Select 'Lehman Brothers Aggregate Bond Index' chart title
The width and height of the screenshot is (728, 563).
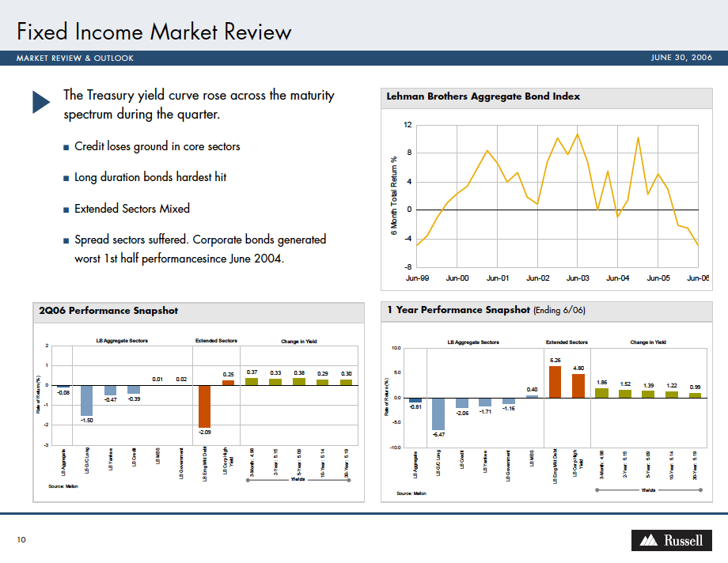click(483, 96)
